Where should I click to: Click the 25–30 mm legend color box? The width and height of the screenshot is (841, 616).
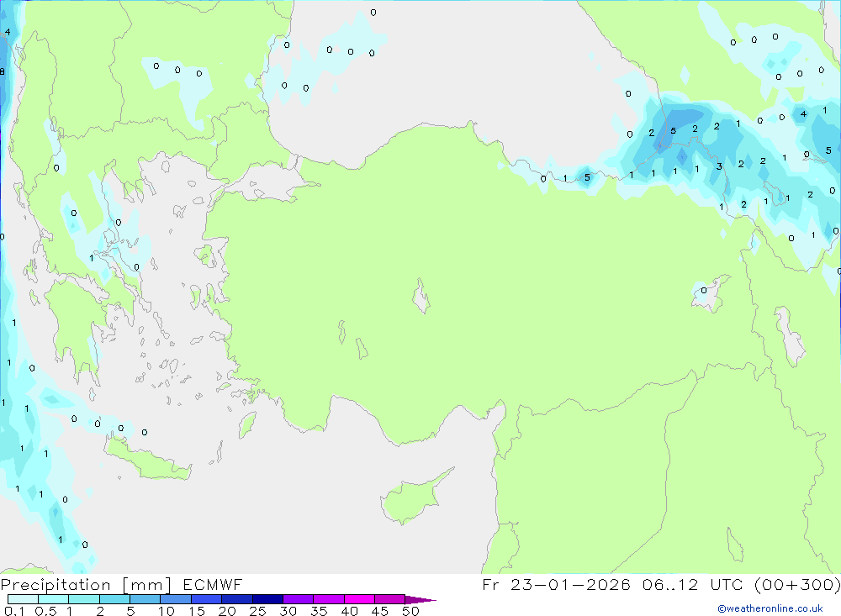tap(267, 599)
